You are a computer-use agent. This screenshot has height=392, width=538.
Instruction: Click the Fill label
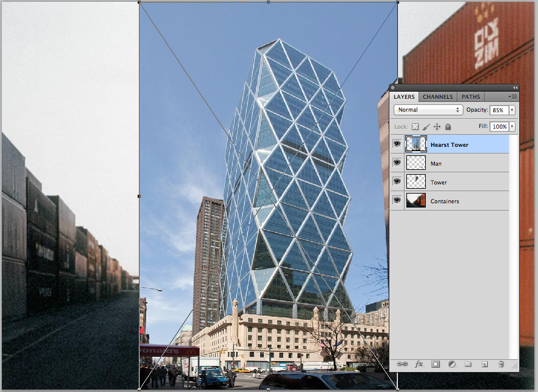click(x=483, y=126)
